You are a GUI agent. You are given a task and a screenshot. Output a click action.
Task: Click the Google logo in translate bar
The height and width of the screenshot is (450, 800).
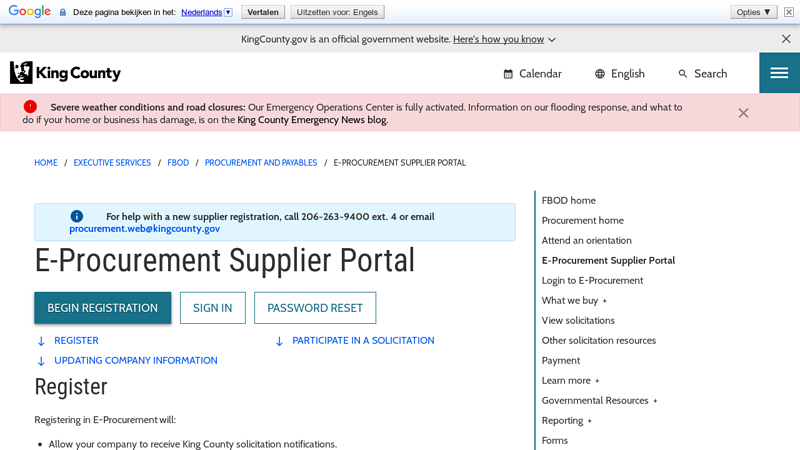pos(30,11)
